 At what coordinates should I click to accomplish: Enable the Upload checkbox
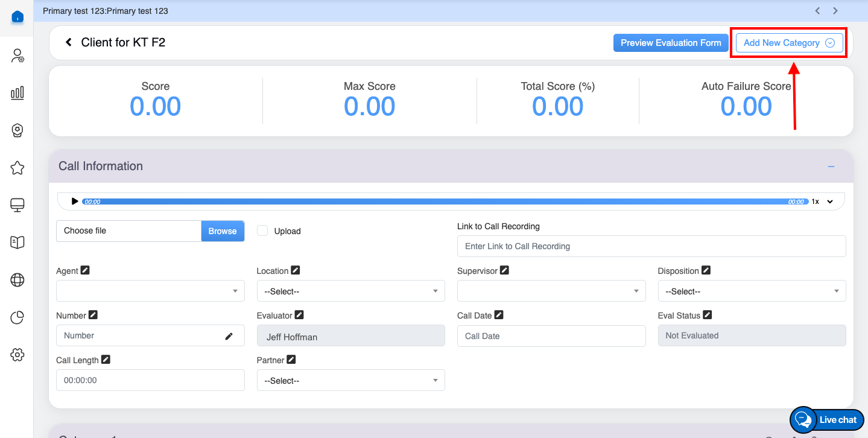click(262, 230)
